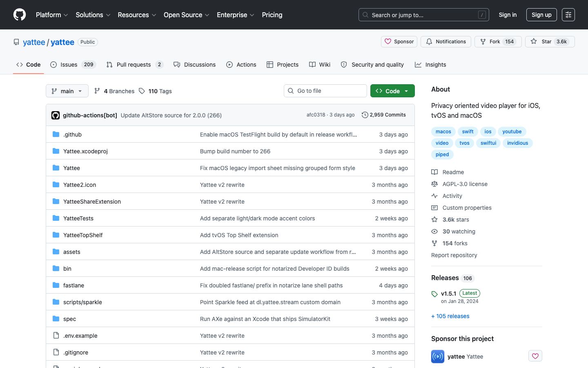Switch to the Pull requests tab
The height and width of the screenshot is (368, 588).
[135, 65]
